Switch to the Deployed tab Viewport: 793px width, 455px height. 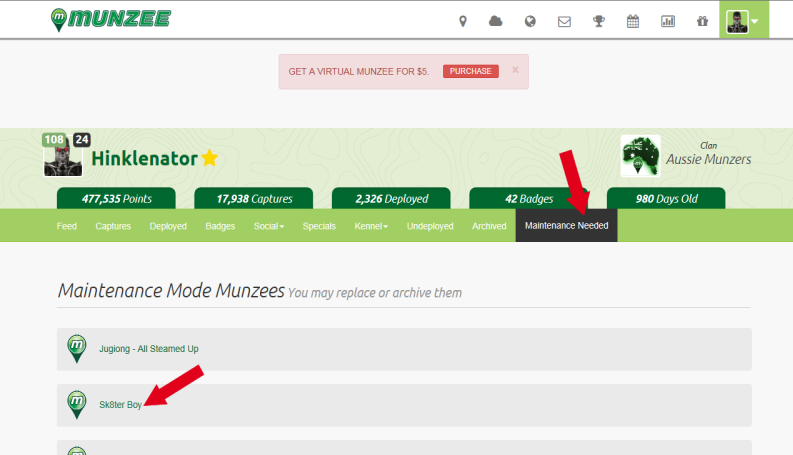click(168, 226)
